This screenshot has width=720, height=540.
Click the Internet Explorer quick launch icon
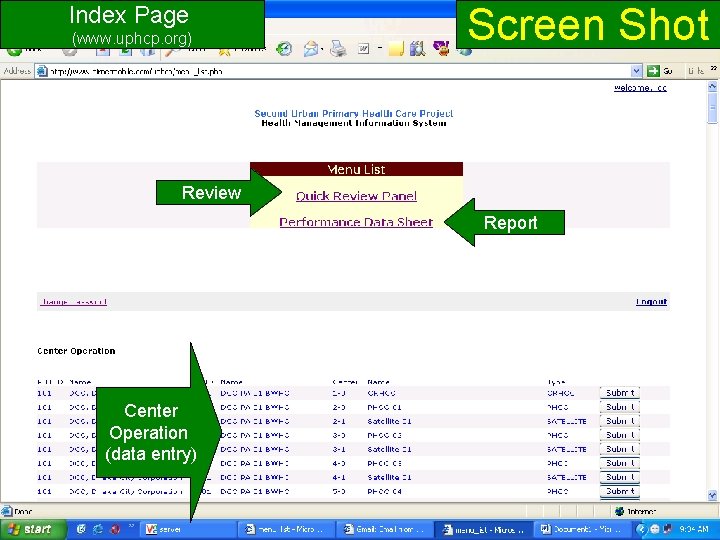point(98,529)
